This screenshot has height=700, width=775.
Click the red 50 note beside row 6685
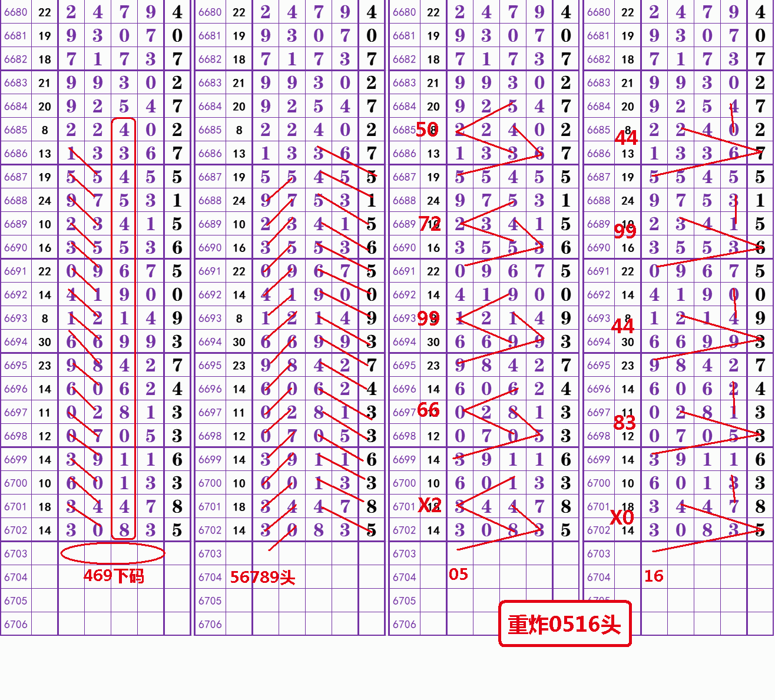point(427,130)
